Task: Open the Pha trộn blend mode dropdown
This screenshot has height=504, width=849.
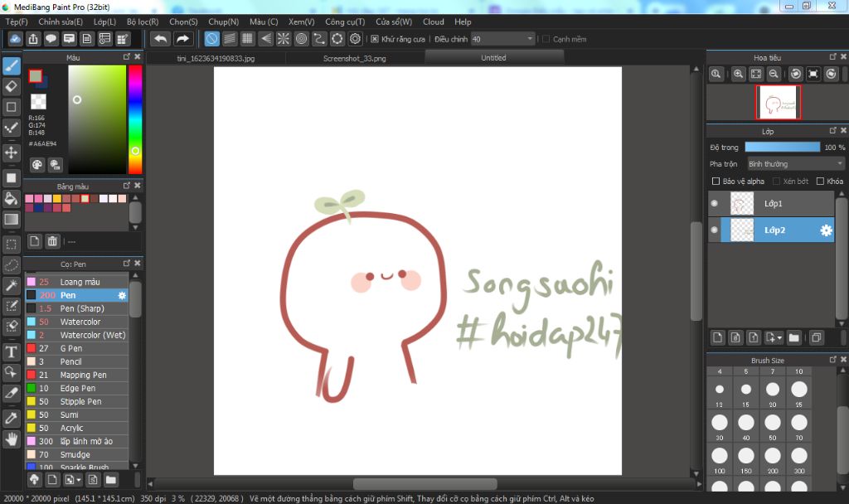Action: click(795, 164)
